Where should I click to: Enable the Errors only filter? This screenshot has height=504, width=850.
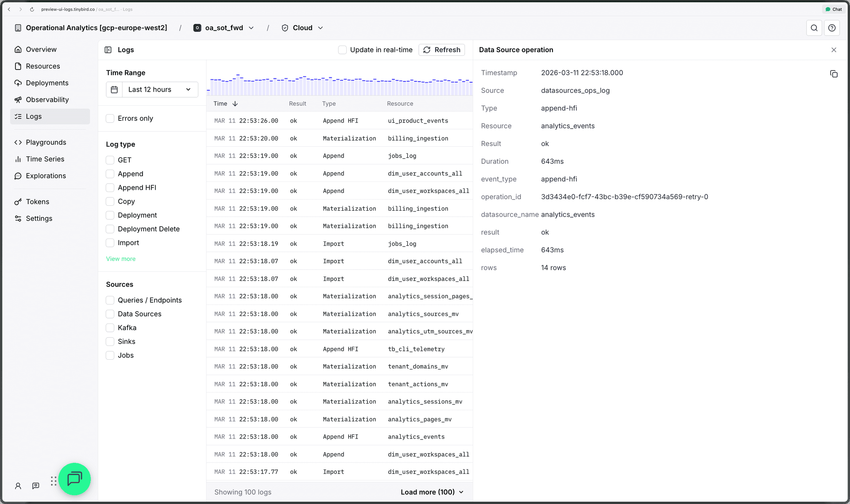click(x=110, y=118)
